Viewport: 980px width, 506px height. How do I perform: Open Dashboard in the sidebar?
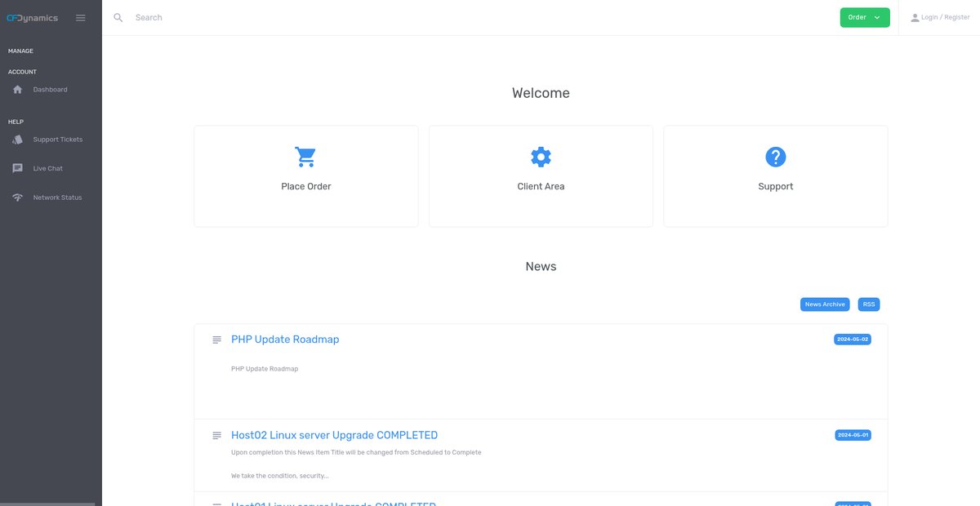pyautogui.click(x=51, y=90)
